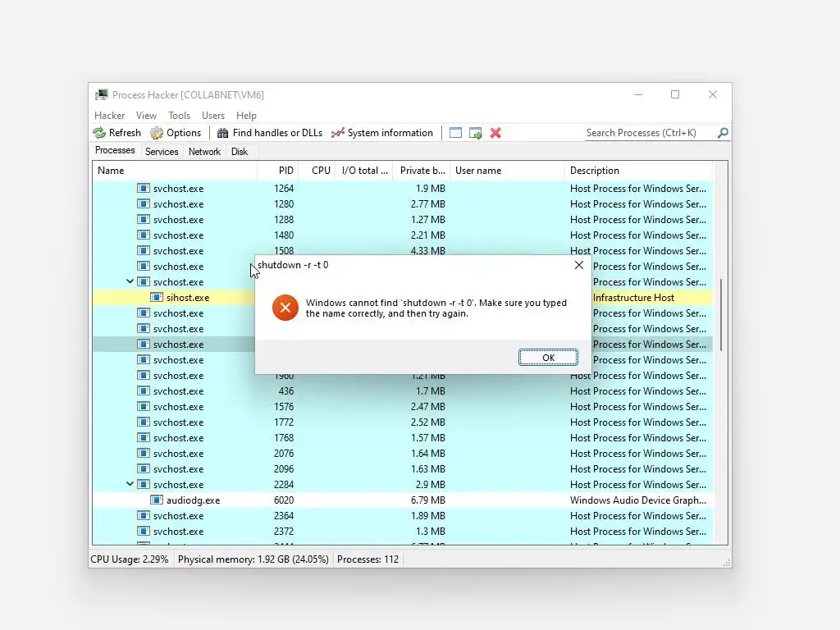This screenshot has height=630, width=840.
Task: Click the Refresh toolbar button
Action: click(x=116, y=133)
